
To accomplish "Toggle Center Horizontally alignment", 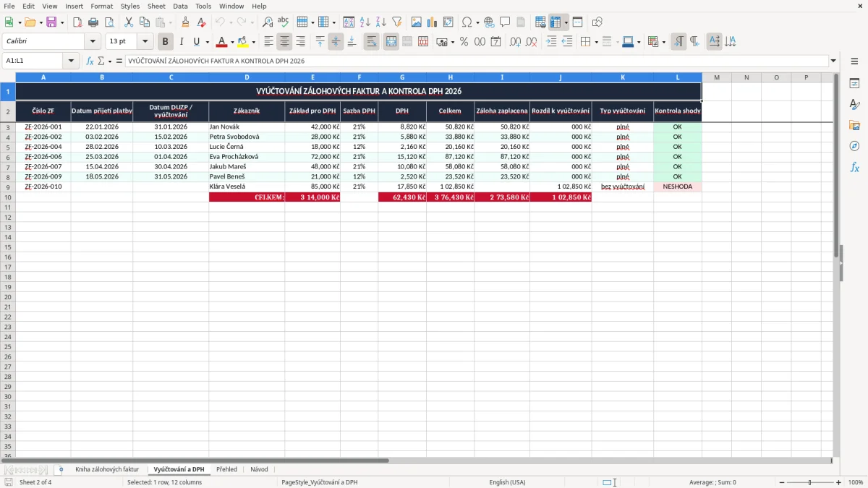I will 285,42.
